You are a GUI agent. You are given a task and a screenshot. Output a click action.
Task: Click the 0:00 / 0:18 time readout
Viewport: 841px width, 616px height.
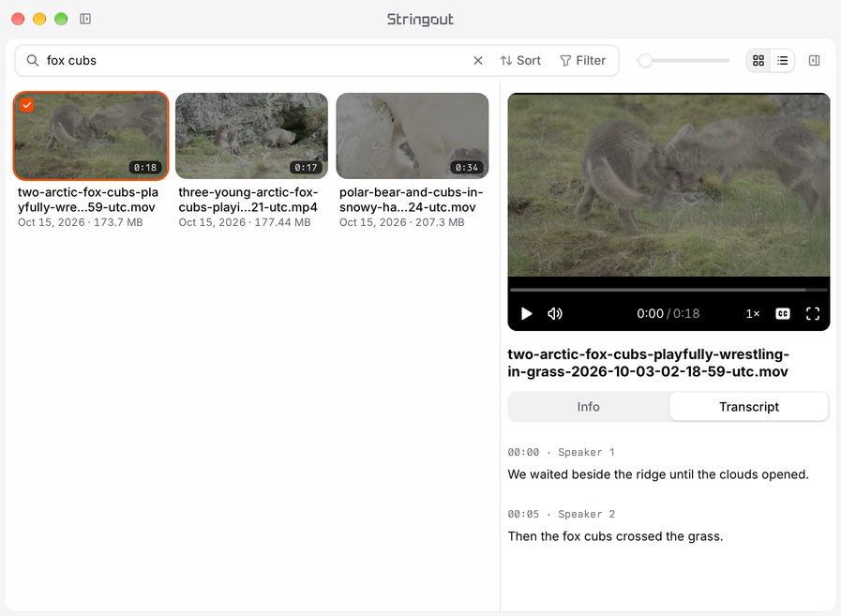(668, 313)
